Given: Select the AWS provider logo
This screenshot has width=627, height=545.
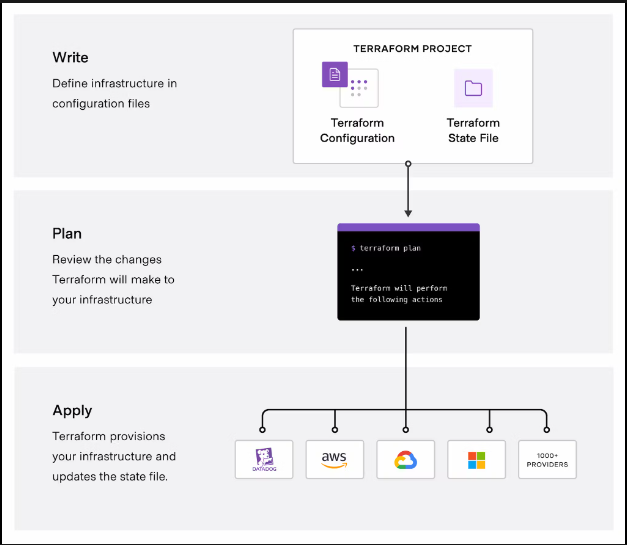Looking at the screenshot, I should (335, 459).
